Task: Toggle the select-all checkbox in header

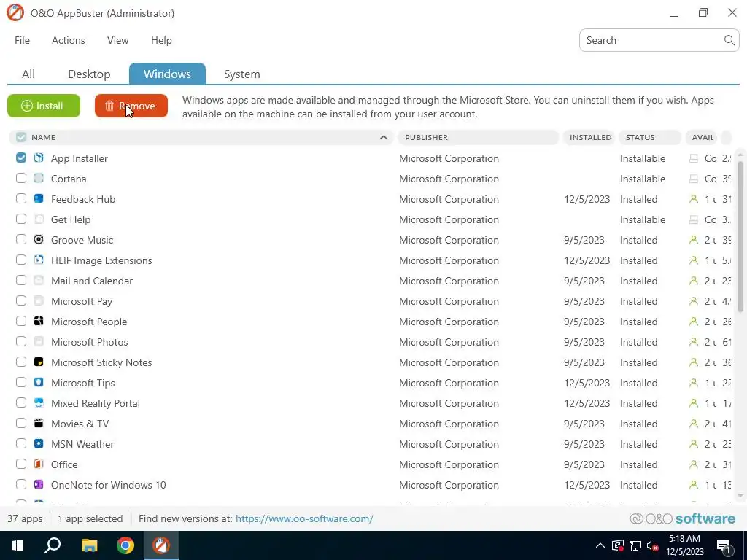Action: pyautogui.click(x=21, y=137)
